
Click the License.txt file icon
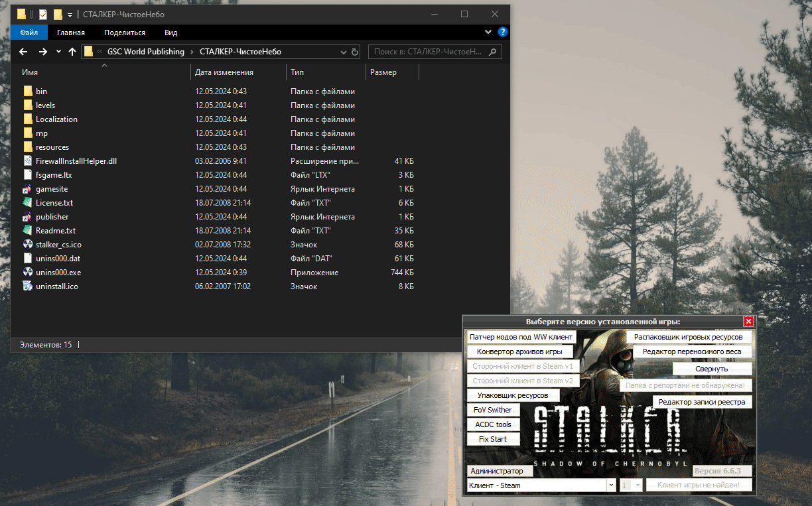pyautogui.click(x=27, y=203)
